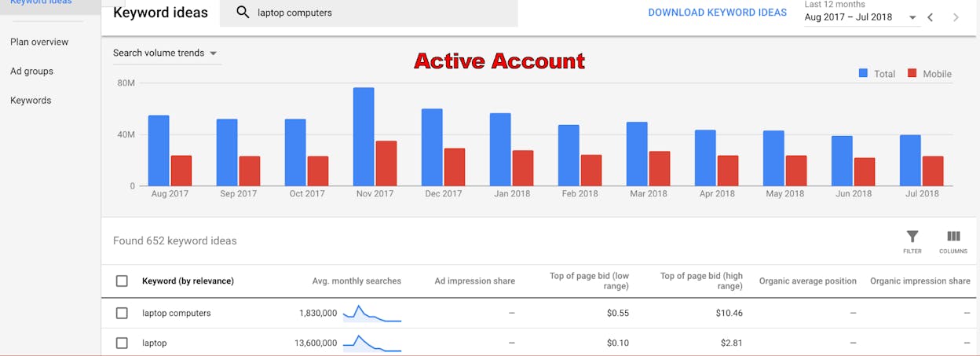Click the $2.81 high bid value
Screen dimensions: 980x356
tap(731, 343)
